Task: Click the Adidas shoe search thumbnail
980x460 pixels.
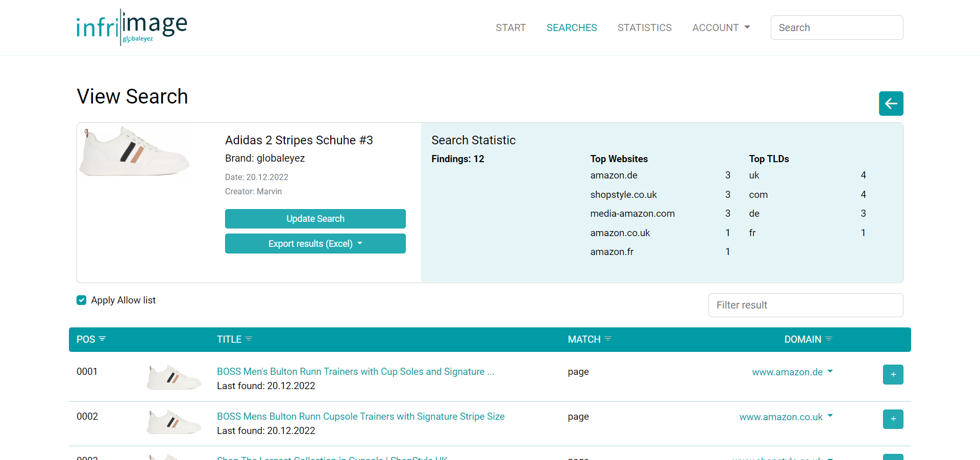Action: [x=135, y=151]
